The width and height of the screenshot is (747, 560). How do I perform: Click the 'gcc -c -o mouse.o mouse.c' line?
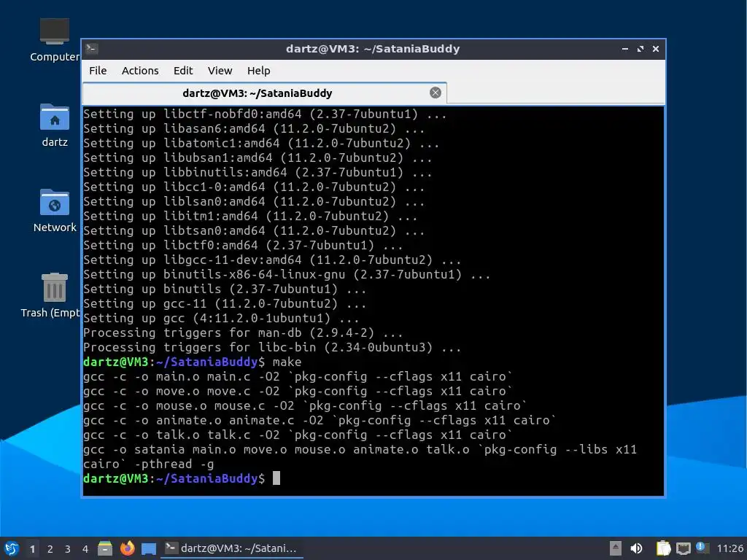click(x=306, y=405)
